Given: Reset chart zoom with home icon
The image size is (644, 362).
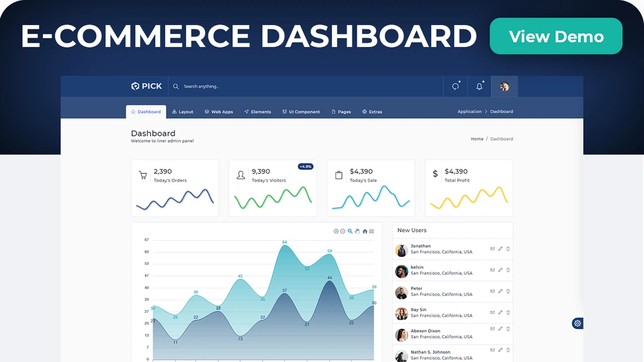Looking at the screenshot, I should coord(365,231).
